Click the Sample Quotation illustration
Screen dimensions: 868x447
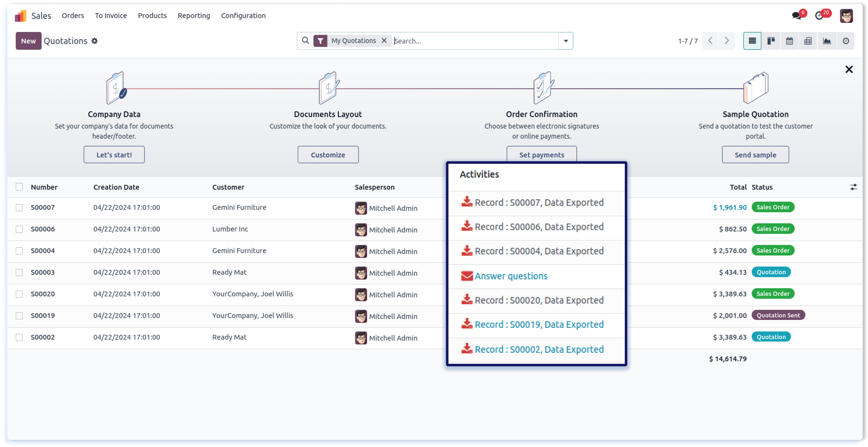pos(756,88)
